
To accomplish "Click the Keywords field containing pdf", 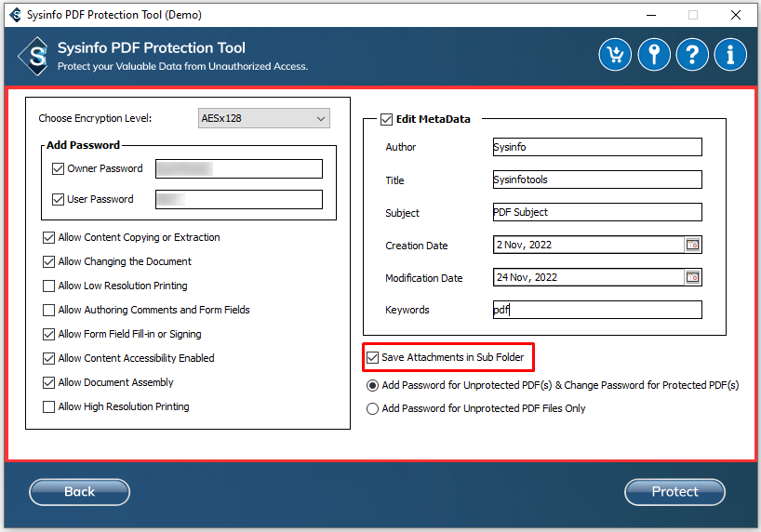I will point(597,310).
